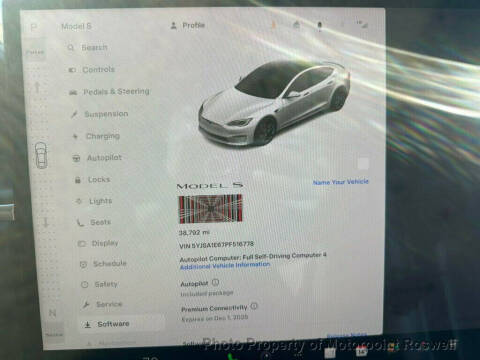Tap the VIN 5YJSA1E67PF516778 text

216,245
